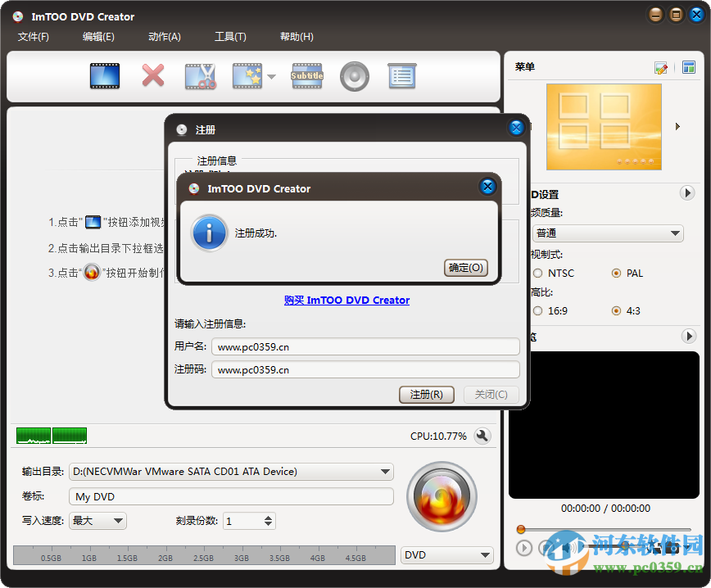Click the menu edit pencil icon
711x588 pixels.
click(661, 69)
